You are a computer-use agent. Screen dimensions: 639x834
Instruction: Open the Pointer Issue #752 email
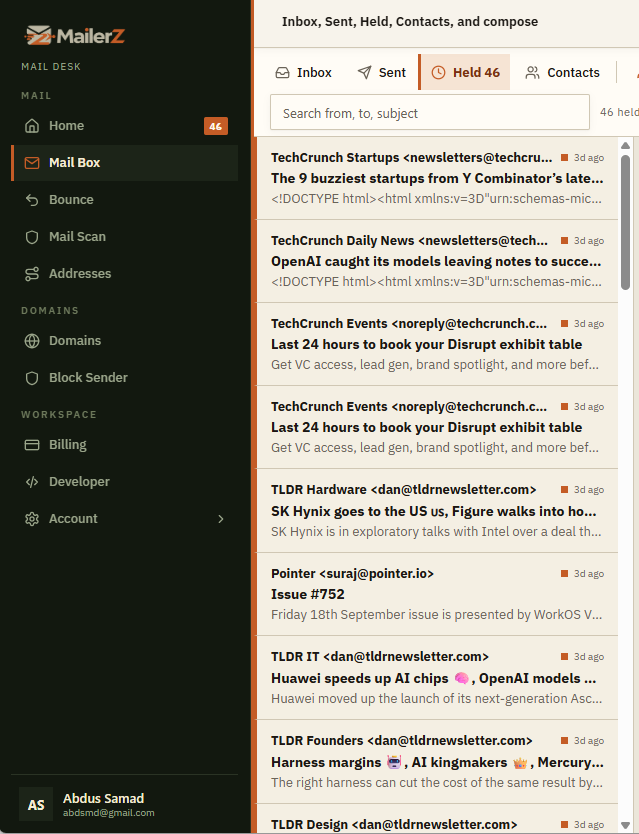(x=437, y=594)
